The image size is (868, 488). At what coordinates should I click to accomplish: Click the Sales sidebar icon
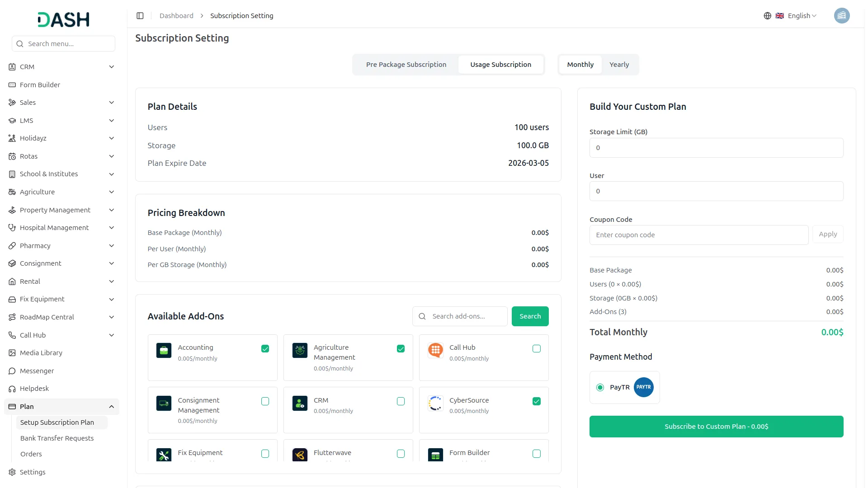(x=12, y=103)
